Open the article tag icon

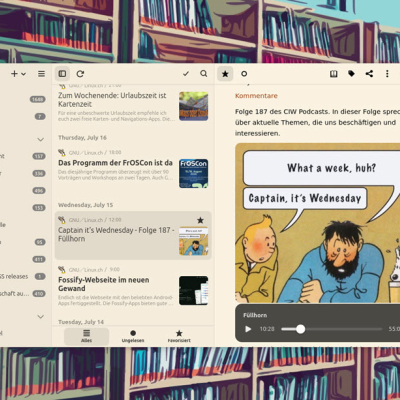click(x=351, y=74)
